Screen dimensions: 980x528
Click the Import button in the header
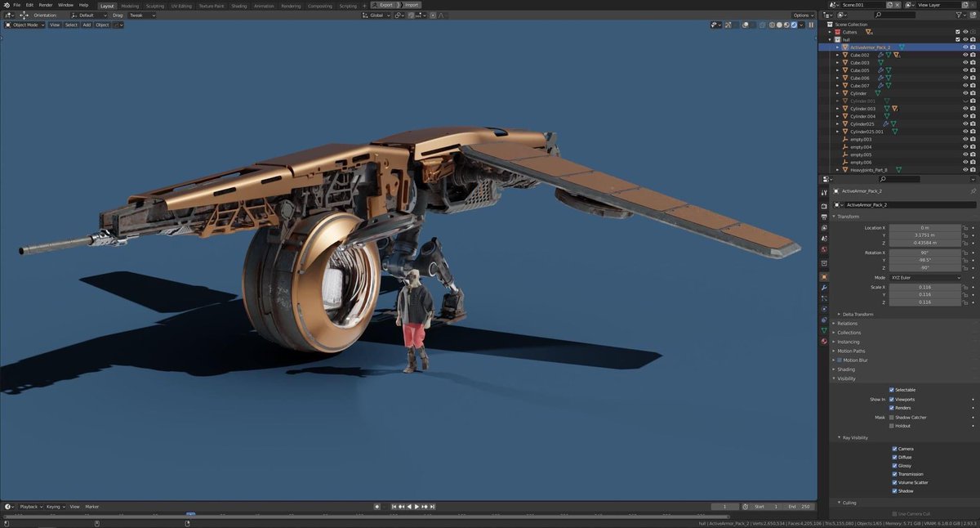click(412, 5)
